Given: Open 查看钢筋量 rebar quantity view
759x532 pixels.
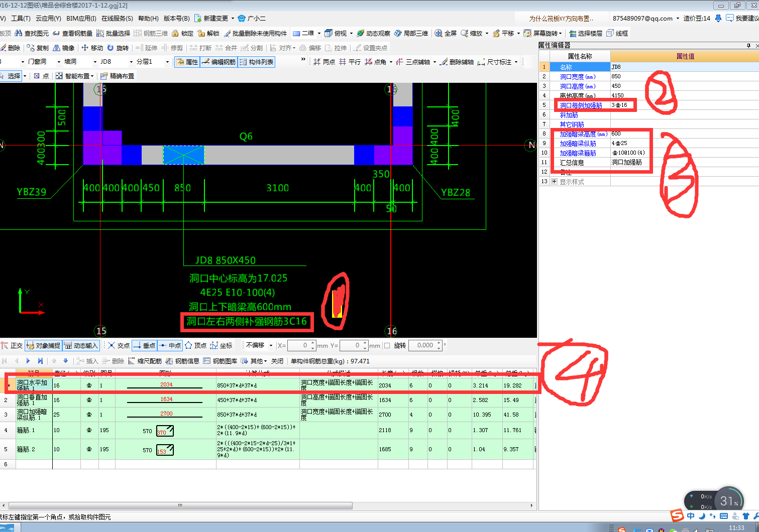Looking at the screenshot, I should coord(72,33).
